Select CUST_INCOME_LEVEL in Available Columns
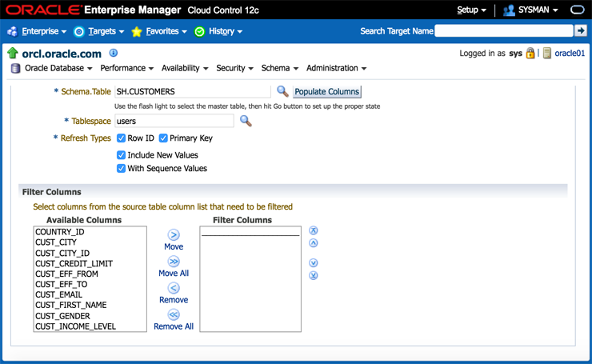592x364 pixels. (x=90, y=326)
